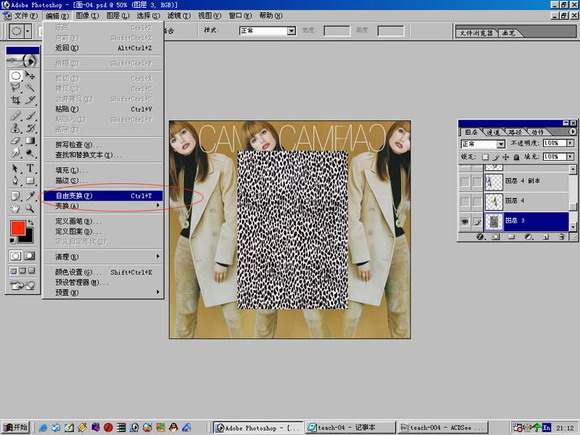Select the Rectangle Shape tool
The width and height of the screenshot is (580, 435).
pyautogui.click(x=30, y=181)
